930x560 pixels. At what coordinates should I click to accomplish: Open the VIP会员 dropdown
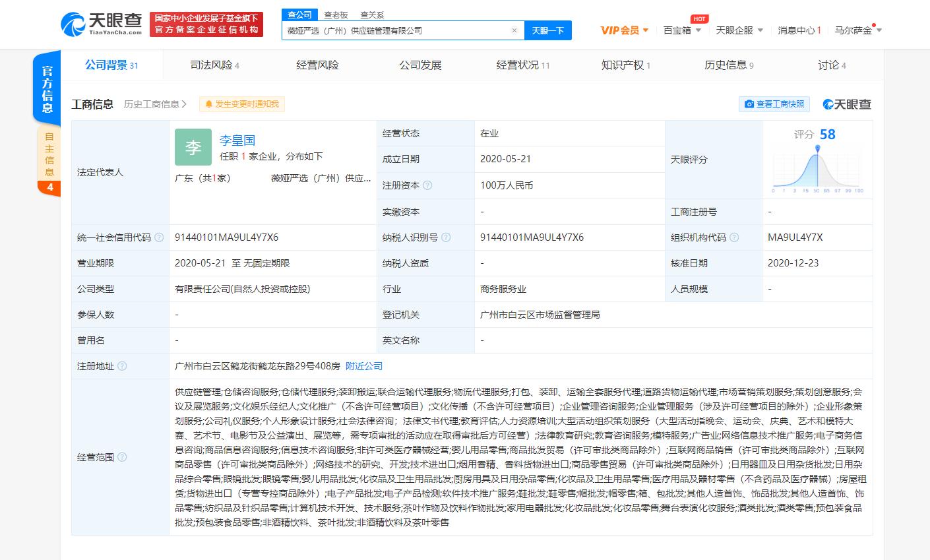coord(625,30)
